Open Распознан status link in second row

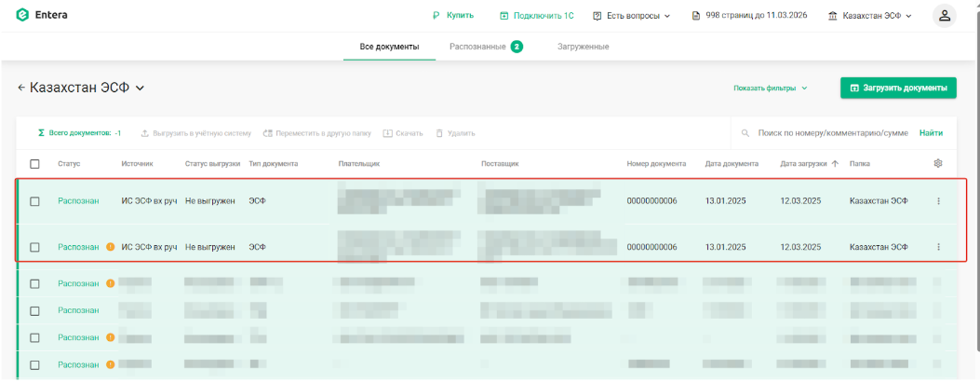[78, 247]
